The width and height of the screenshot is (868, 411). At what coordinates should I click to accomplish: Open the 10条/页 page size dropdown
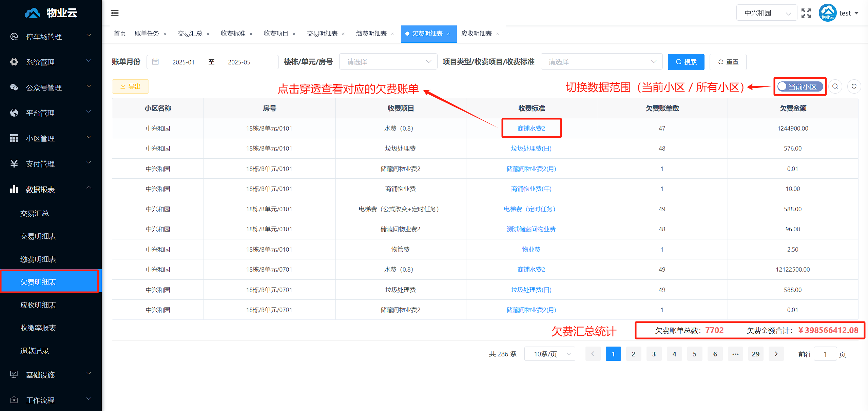point(549,354)
